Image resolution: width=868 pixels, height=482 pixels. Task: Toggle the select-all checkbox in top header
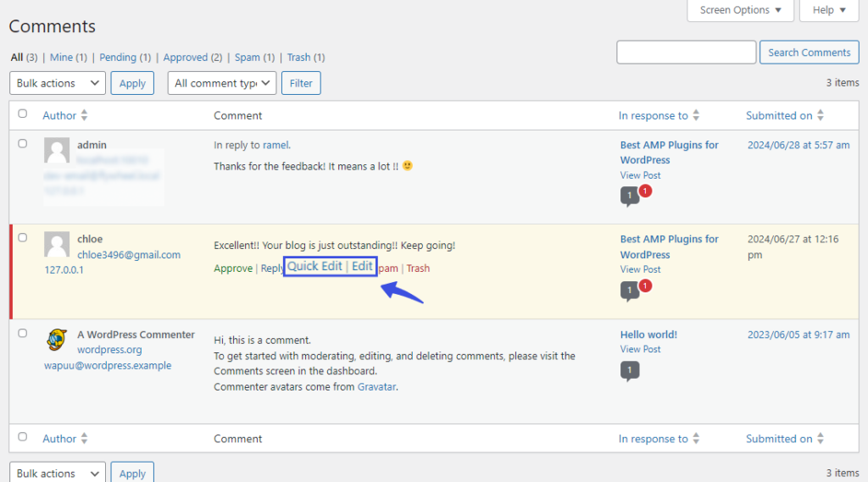pyautogui.click(x=22, y=114)
